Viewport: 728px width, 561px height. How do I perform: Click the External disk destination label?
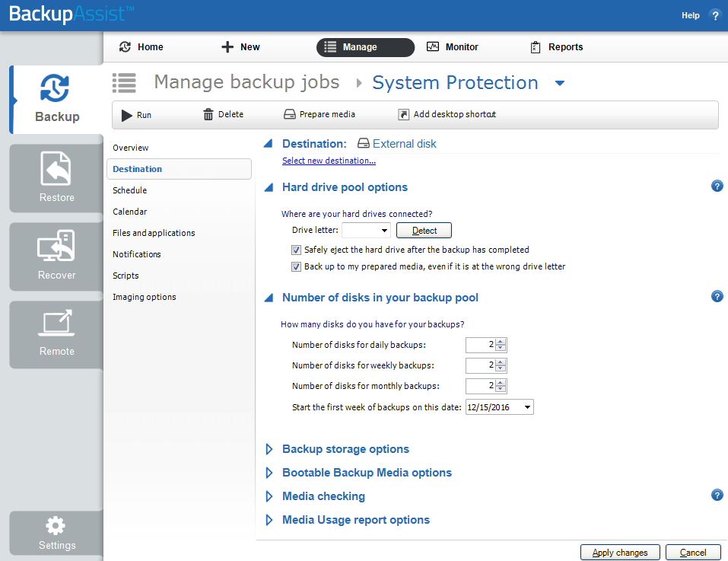tap(405, 144)
